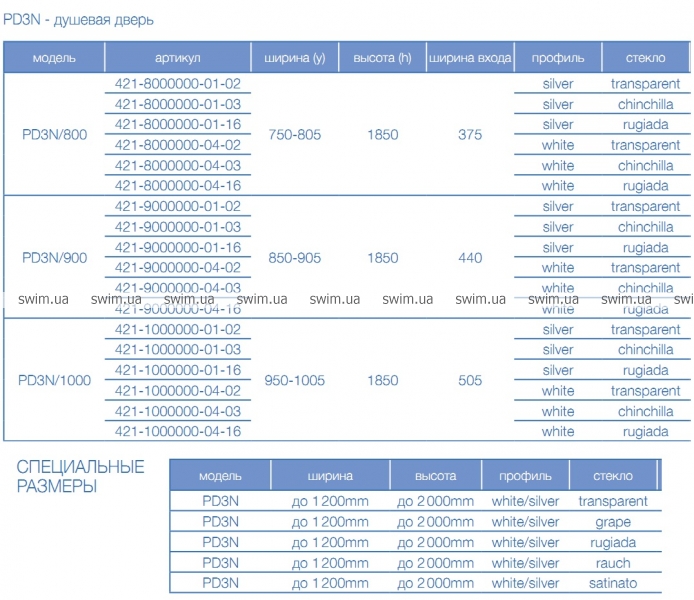Click article number 421-1000000-04-03
The width and height of the screenshot is (694, 600).
point(178,411)
